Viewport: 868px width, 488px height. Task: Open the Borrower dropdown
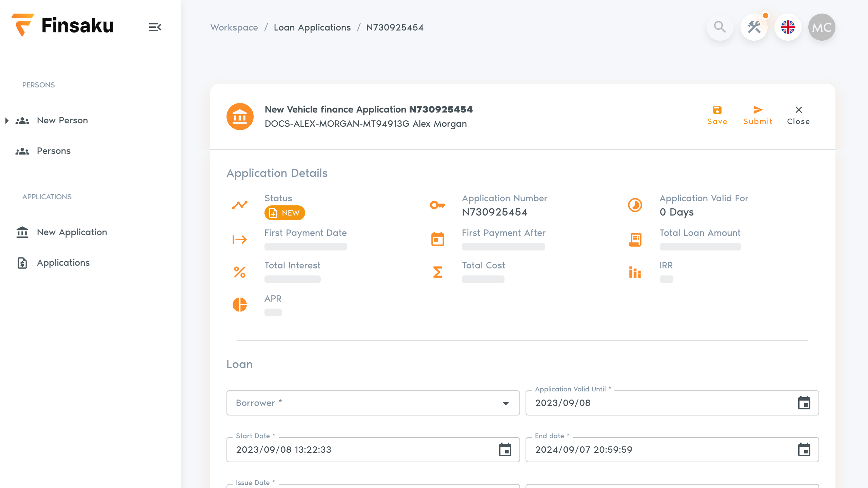click(x=373, y=403)
